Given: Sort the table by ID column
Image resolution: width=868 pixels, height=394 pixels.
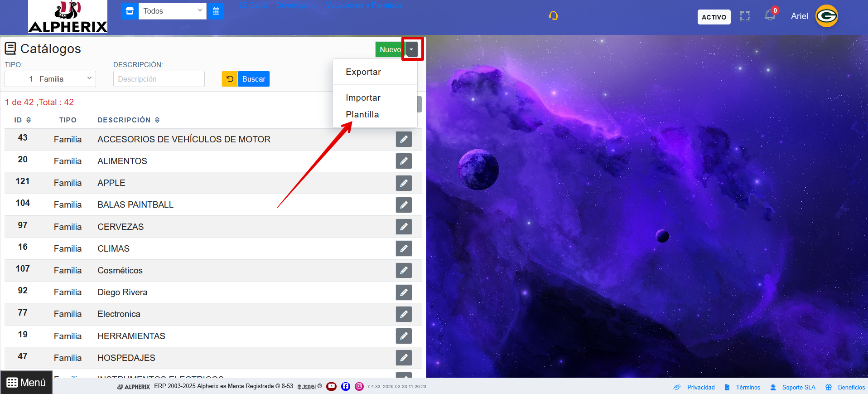Looking at the screenshot, I should pos(29,120).
